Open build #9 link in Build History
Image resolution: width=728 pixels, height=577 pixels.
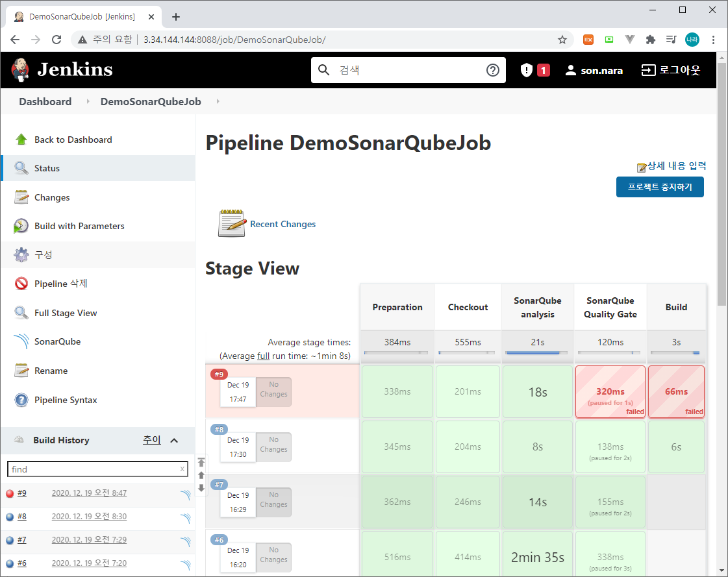(x=22, y=493)
